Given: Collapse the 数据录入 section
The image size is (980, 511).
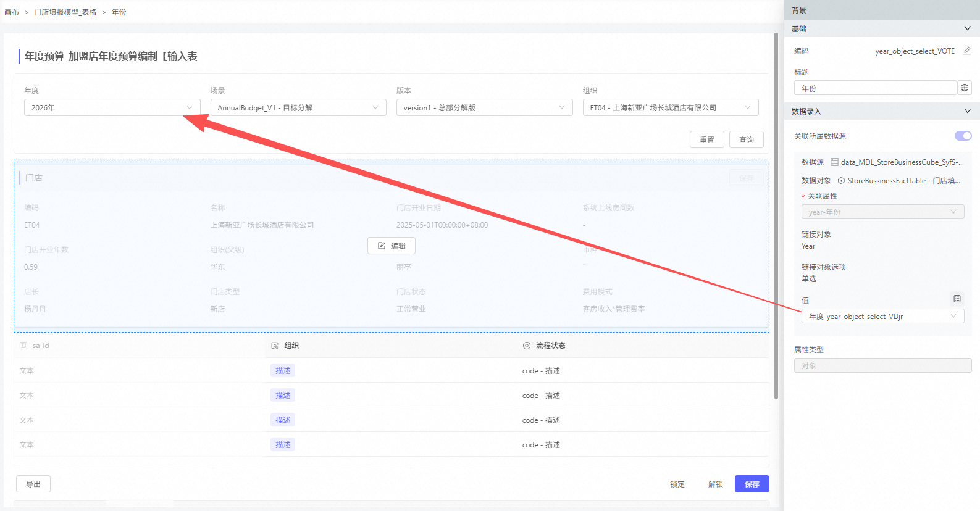Looking at the screenshot, I should [x=967, y=111].
